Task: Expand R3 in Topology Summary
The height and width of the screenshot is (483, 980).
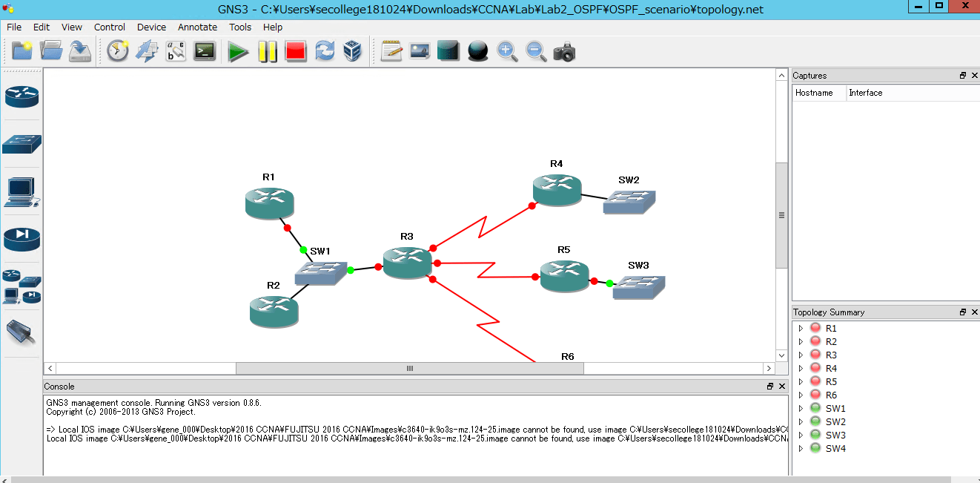Action: [801, 355]
